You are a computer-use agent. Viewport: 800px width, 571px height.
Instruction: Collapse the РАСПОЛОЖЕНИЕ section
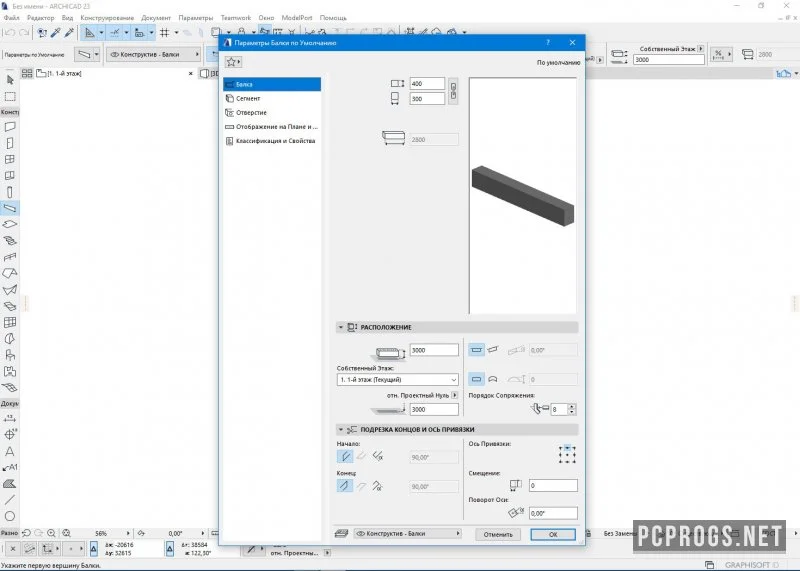(341, 327)
